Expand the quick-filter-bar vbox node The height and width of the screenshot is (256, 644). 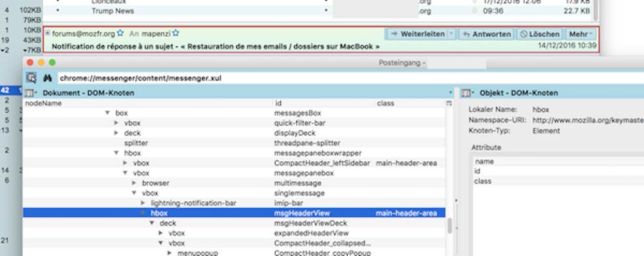point(116,123)
